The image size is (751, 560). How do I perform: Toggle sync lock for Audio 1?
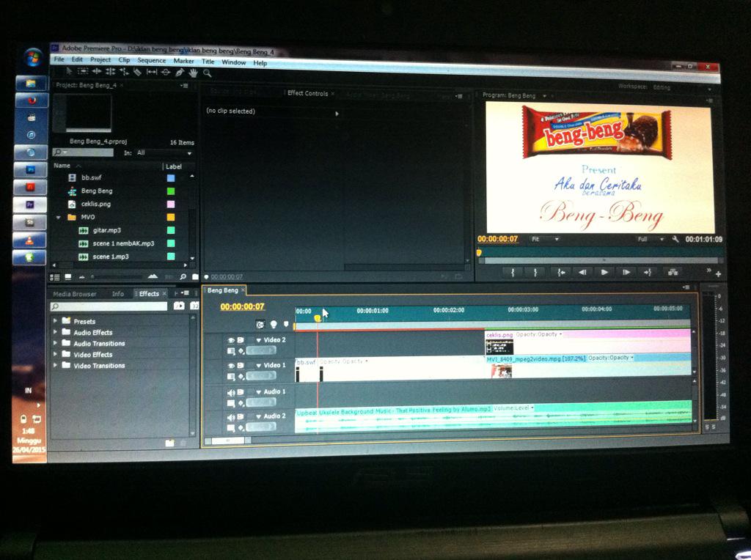coord(241,391)
